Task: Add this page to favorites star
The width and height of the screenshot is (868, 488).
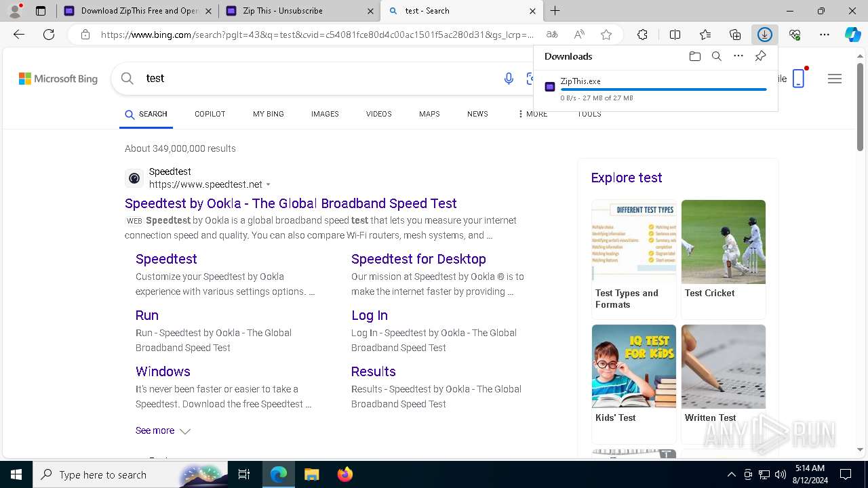Action: pyautogui.click(x=606, y=35)
